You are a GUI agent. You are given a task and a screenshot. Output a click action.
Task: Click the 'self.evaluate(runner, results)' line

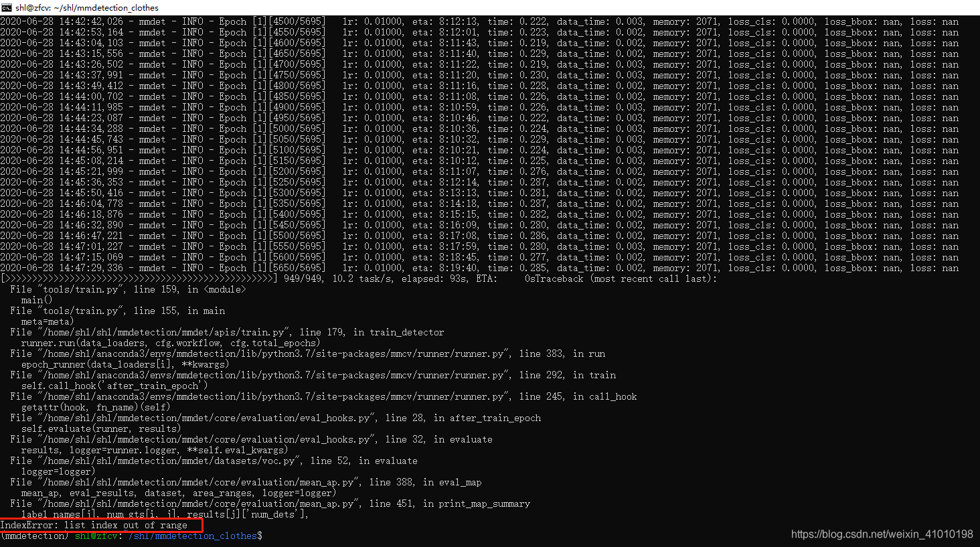[x=101, y=428]
